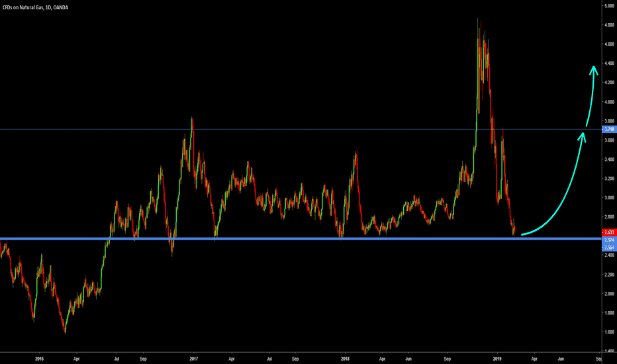
Task: Click the 2.200 price axis label
Action: click(x=609, y=274)
